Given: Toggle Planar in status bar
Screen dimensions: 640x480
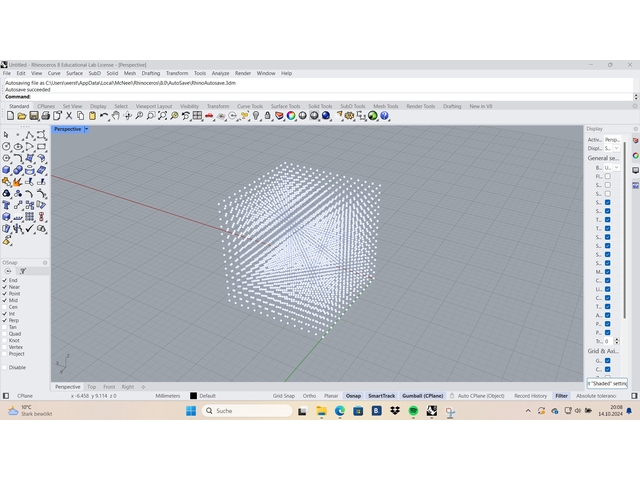Looking at the screenshot, I should pos(331,396).
